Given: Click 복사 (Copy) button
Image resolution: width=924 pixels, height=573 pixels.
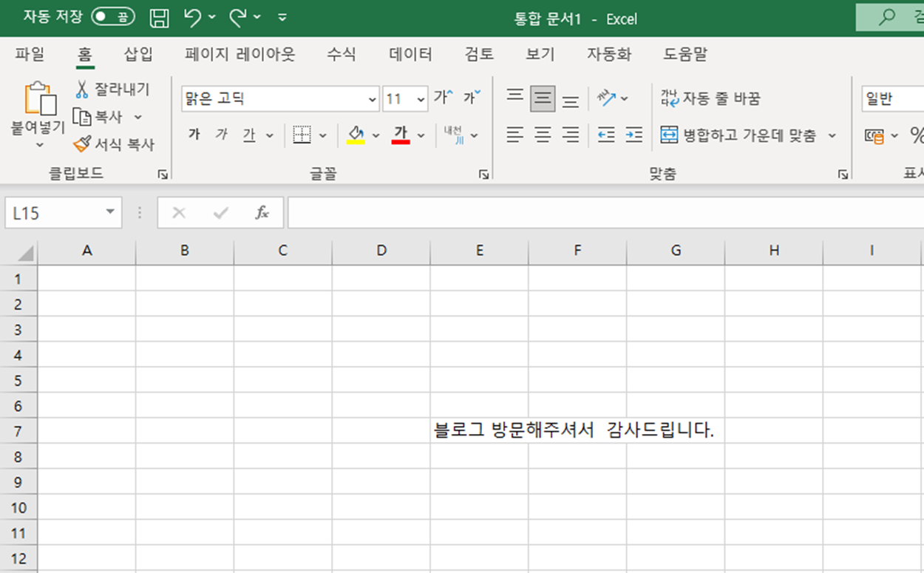Looking at the screenshot, I should pyautogui.click(x=99, y=117).
